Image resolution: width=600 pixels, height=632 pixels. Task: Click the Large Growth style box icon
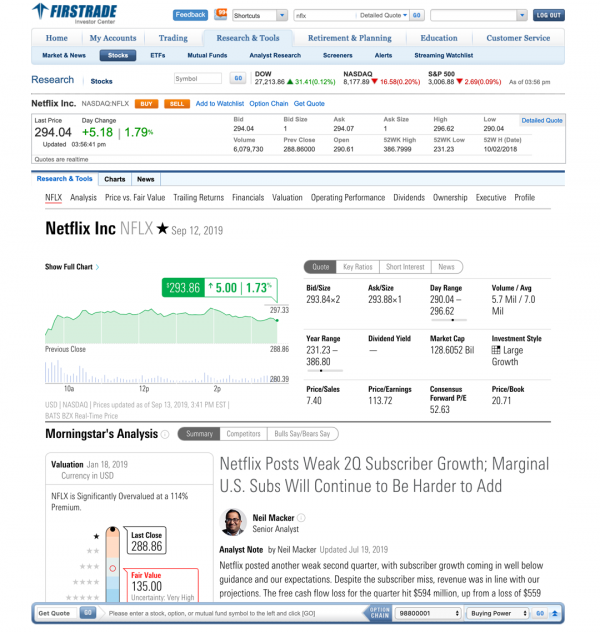coord(496,350)
